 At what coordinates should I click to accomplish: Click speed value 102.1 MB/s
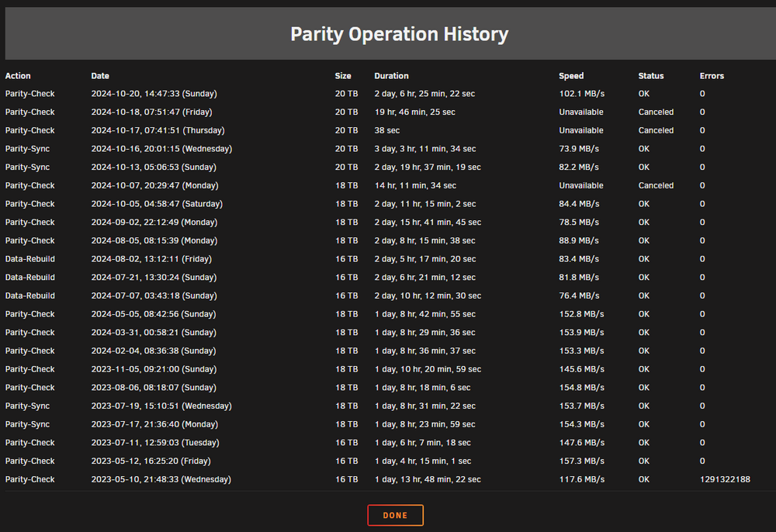[x=581, y=93]
